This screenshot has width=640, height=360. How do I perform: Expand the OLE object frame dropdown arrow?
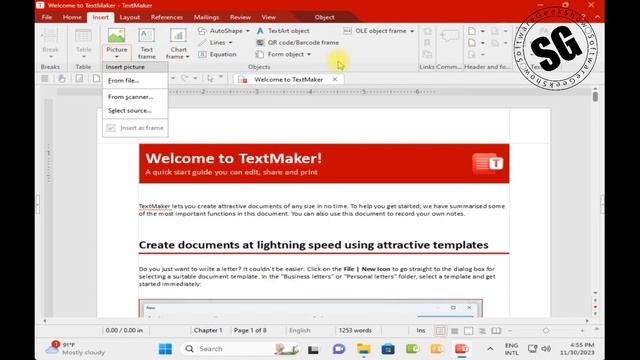coord(412,31)
